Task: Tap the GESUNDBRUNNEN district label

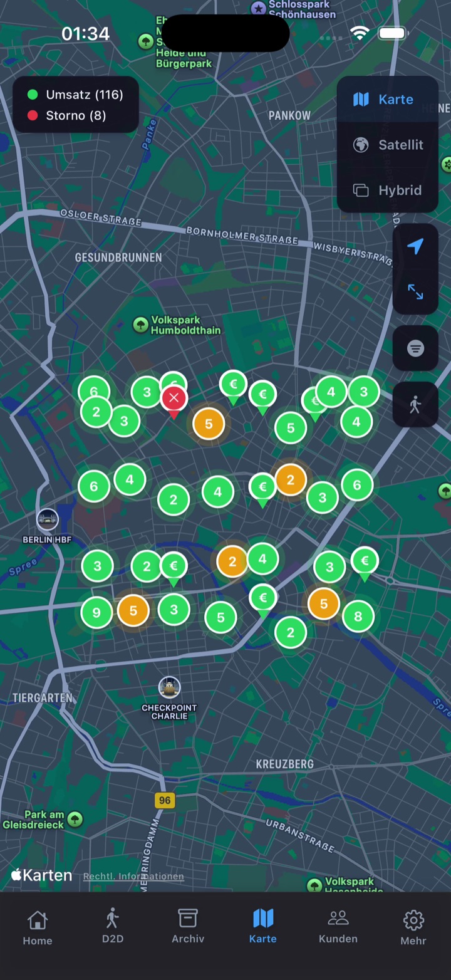Action: pyautogui.click(x=118, y=258)
